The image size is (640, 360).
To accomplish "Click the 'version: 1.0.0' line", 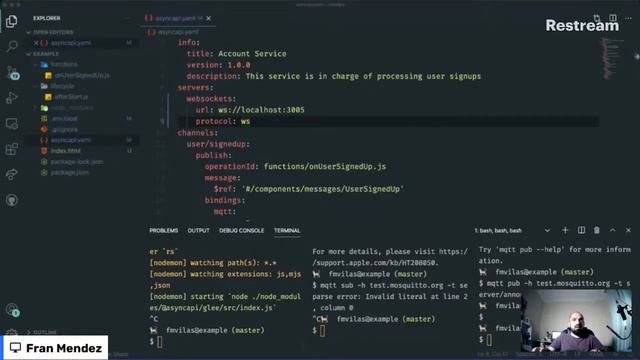I will pos(218,65).
